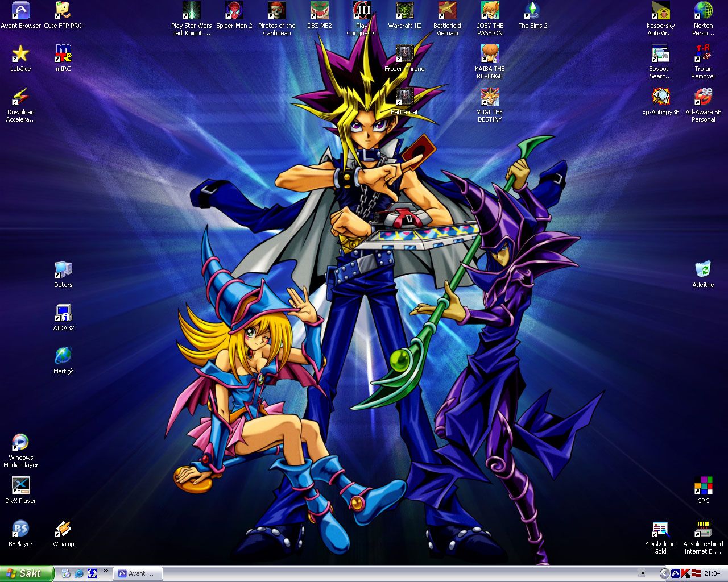Select the Frozen Throne icon
The height and width of the screenshot is (582, 728).
tap(405, 59)
